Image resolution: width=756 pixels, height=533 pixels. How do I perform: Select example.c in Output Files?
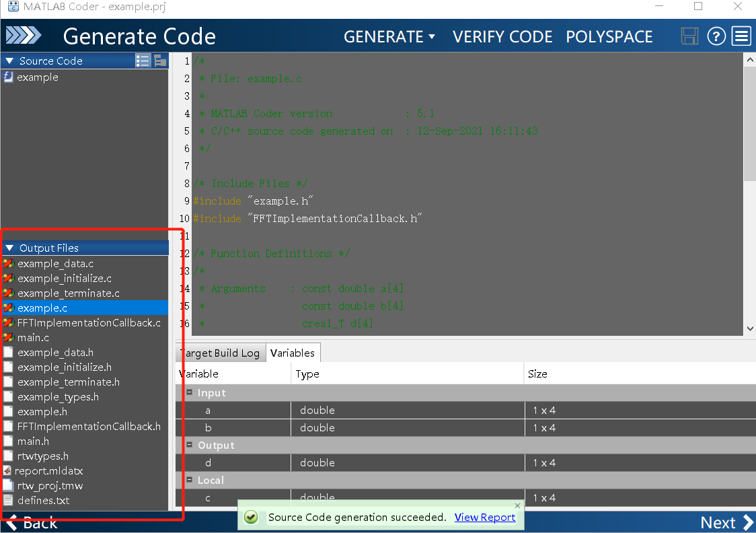point(85,308)
